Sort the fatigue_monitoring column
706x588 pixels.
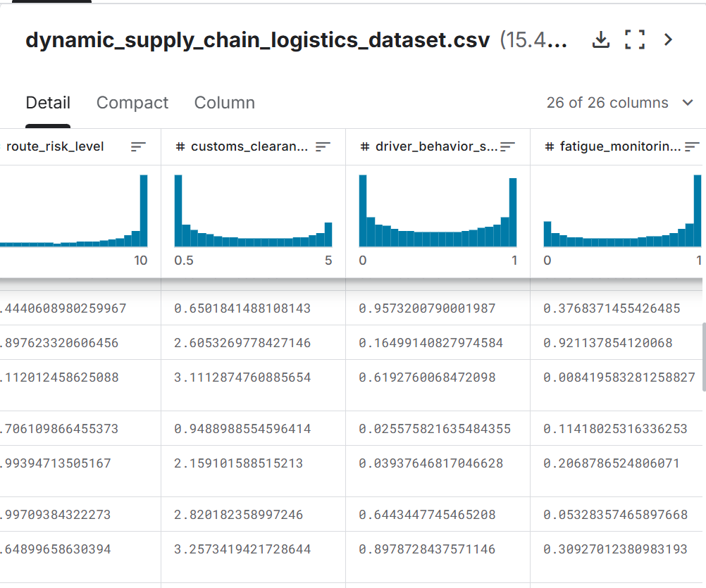tap(692, 146)
